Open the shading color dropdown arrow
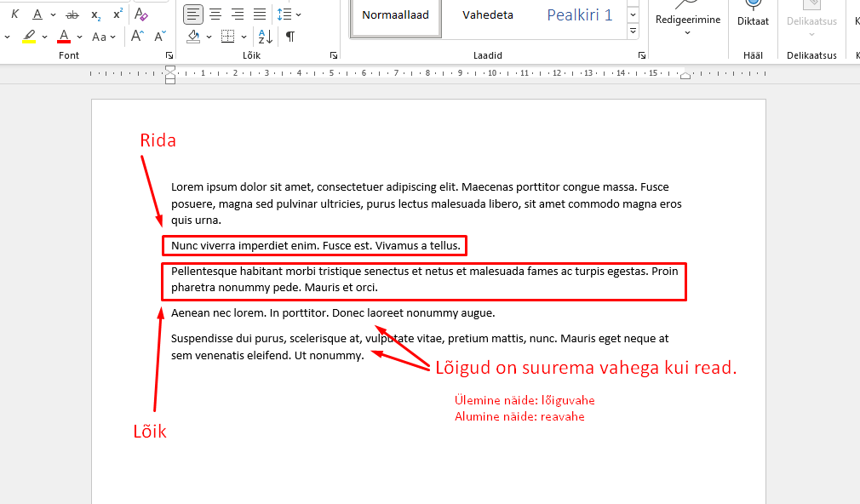The width and height of the screenshot is (860, 504). coord(209,37)
